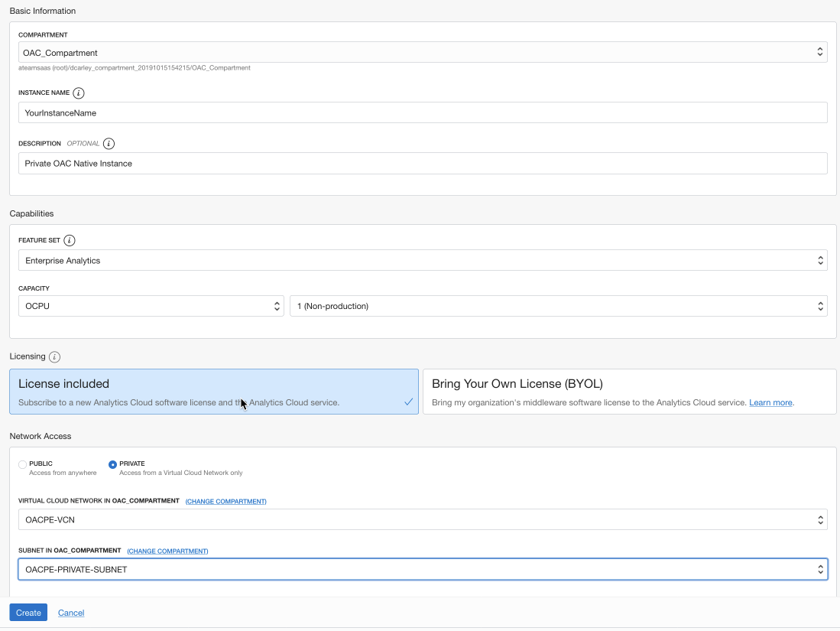Expand the Virtual Cloud Network OACPE-VCN dropdown
Screen dimensions: 840x631
coord(422,519)
